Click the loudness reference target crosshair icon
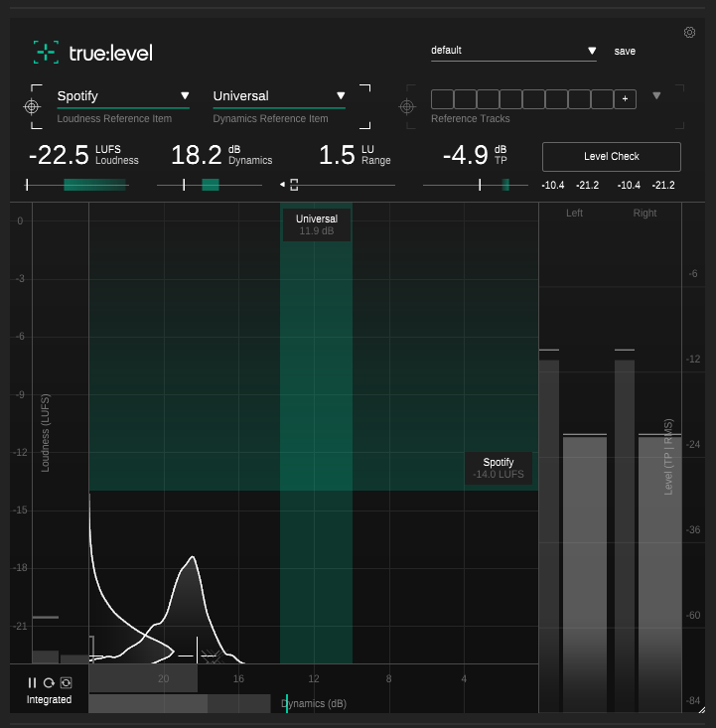The image size is (716, 728). [x=33, y=106]
